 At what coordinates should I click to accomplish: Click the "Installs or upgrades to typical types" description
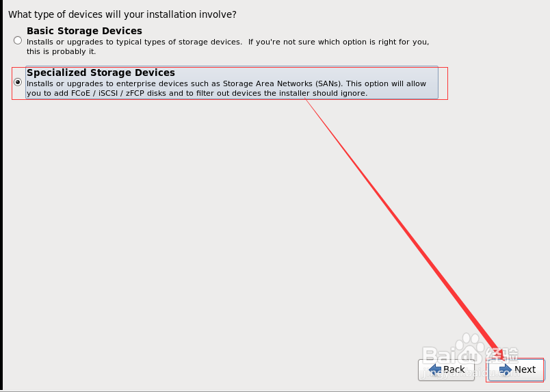tap(133, 42)
